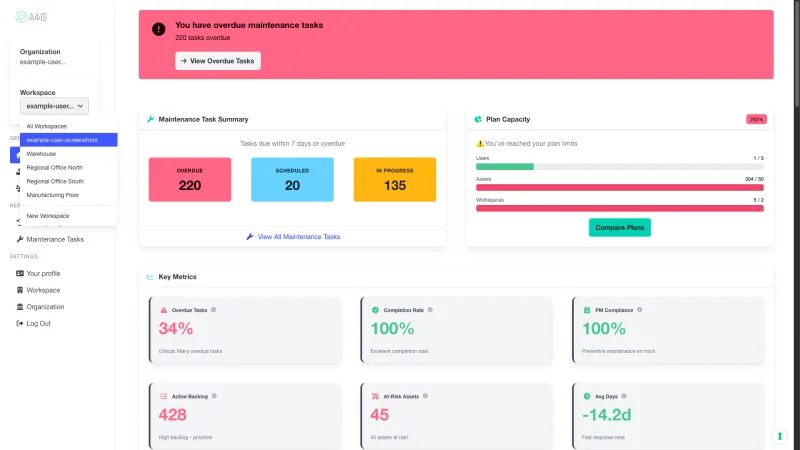Select Manufacturing Floor workspace option

(54, 195)
